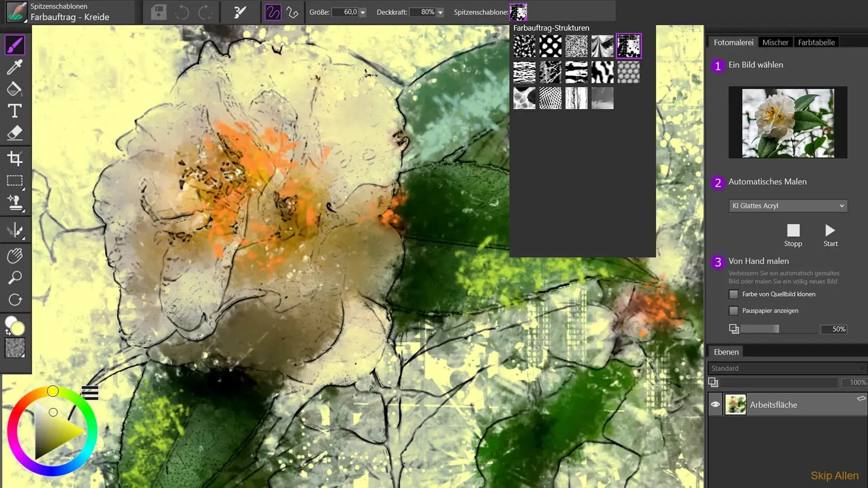Select the Clone stamp tool
This screenshot has height=488, width=868.
[15, 203]
